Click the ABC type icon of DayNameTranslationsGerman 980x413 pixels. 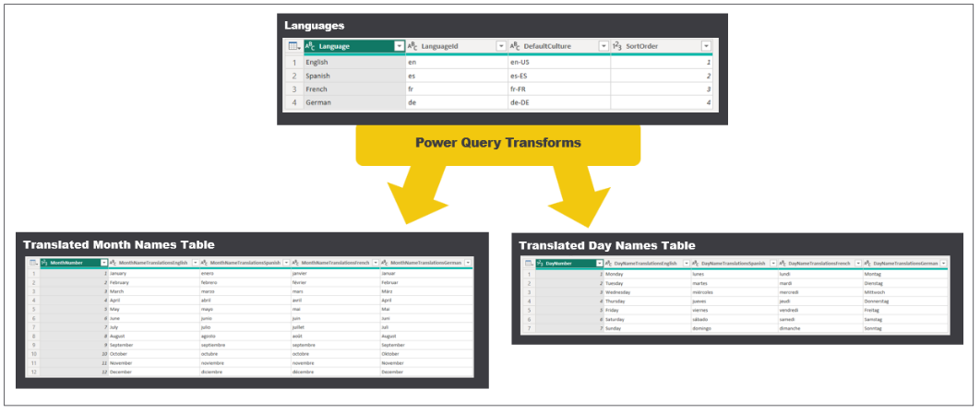coord(867,263)
